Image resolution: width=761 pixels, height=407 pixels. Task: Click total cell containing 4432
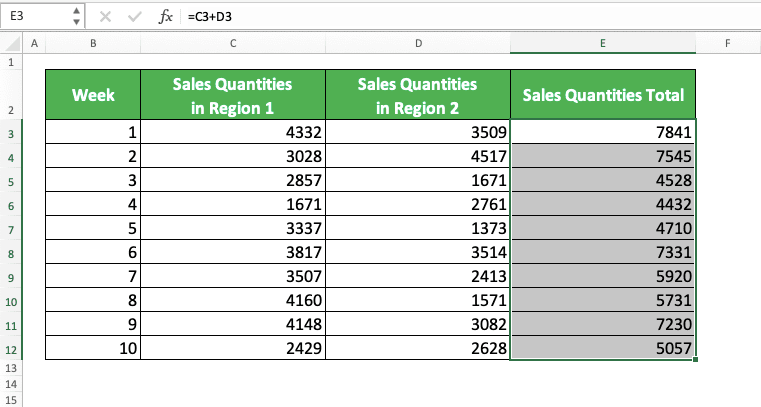[x=603, y=204]
